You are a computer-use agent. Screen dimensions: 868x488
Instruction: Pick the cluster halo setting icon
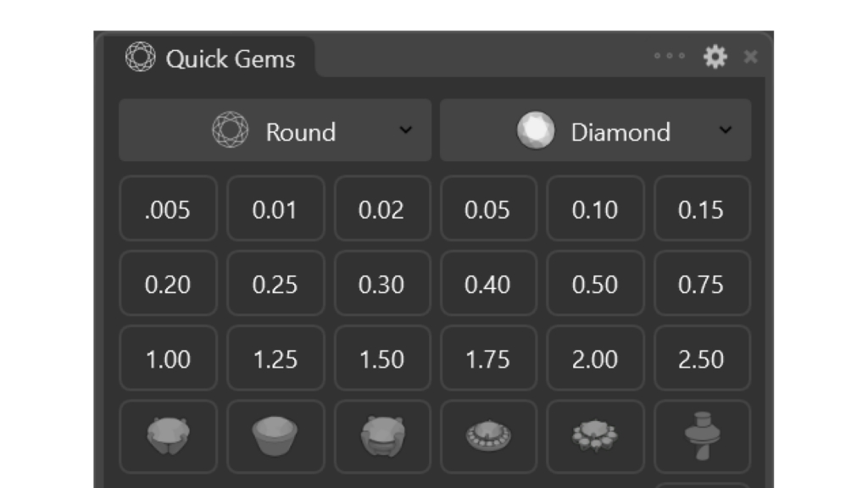[595, 436]
